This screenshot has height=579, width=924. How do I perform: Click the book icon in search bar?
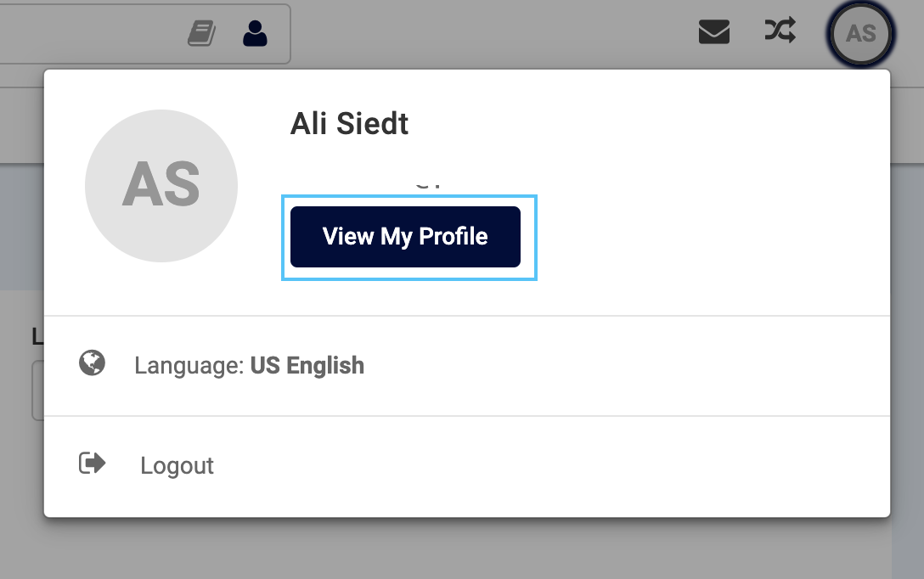click(x=201, y=33)
